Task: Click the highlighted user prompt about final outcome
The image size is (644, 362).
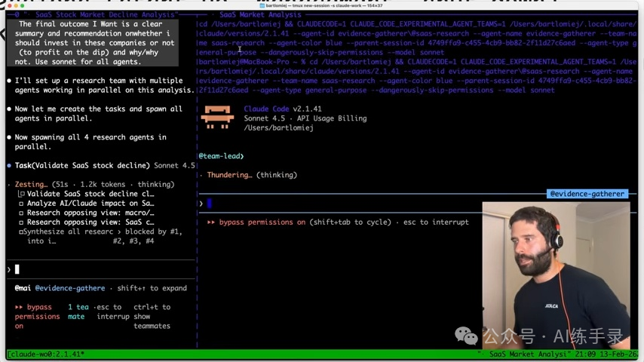Action: point(93,43)
